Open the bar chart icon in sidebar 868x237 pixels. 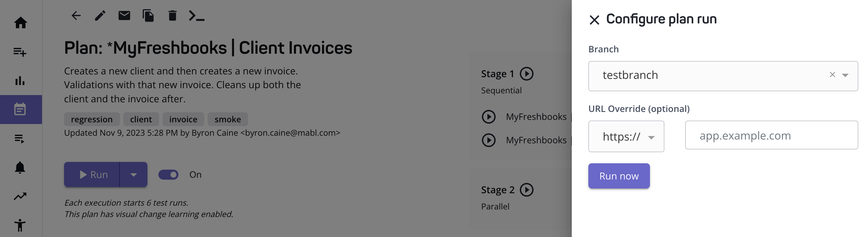20,81
